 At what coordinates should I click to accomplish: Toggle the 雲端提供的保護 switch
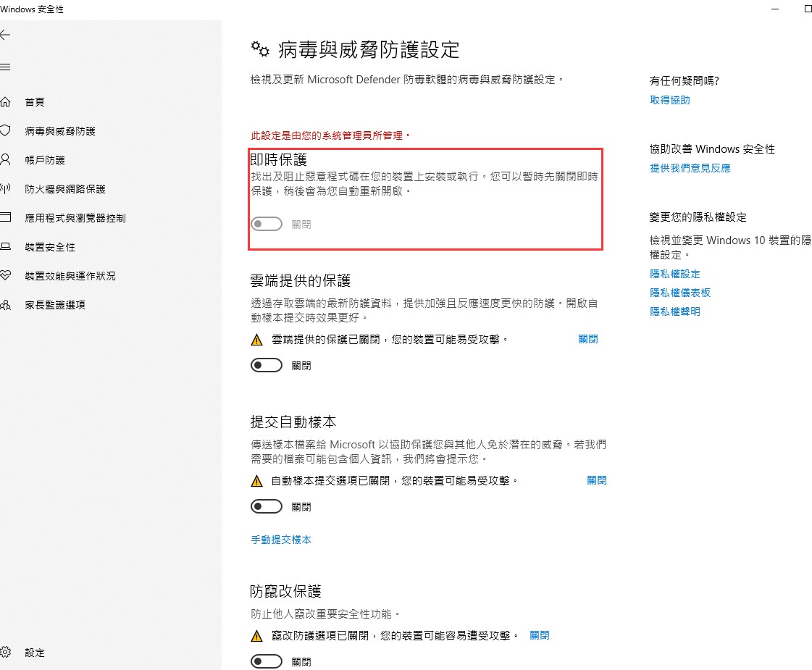[267, 365]
